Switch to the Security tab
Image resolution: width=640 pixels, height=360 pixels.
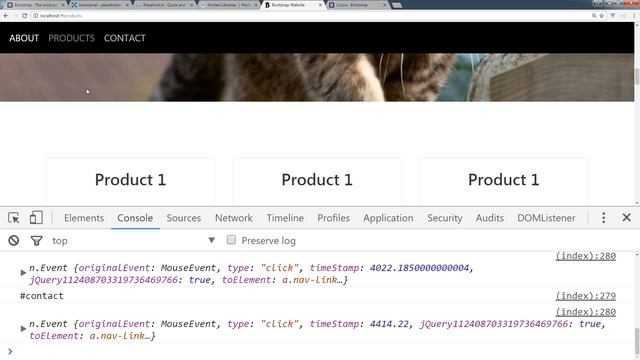point(444,218)
